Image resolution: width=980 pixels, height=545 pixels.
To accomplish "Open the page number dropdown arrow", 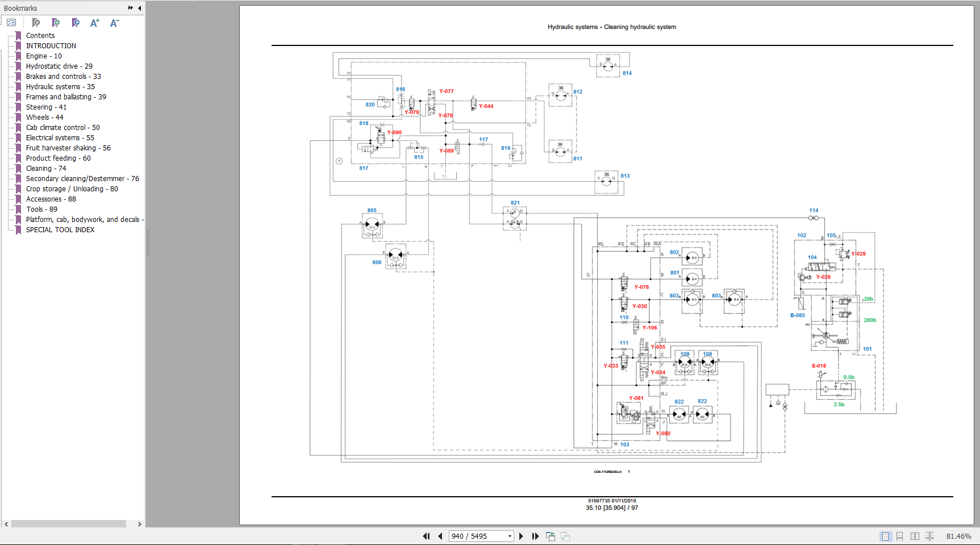I will tap(510, 536).
